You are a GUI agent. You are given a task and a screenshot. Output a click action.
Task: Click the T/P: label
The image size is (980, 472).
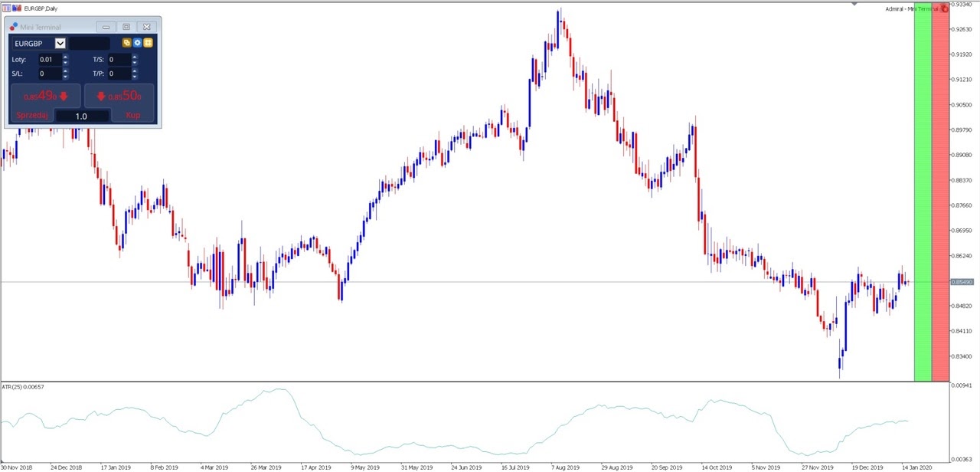(98, 74)
